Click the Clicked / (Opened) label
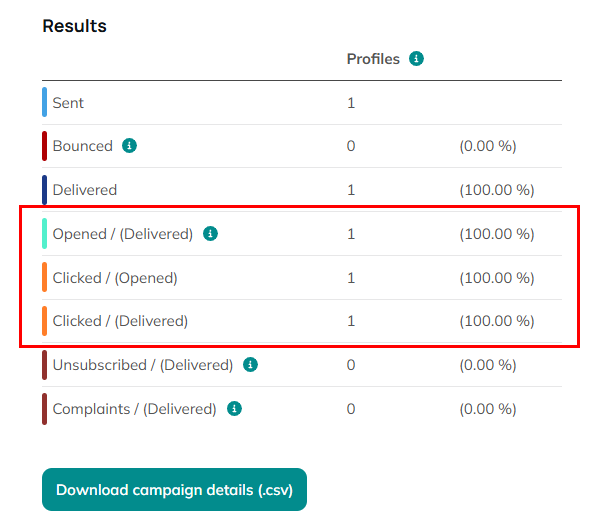The height and width of the screenshot is (526, 598). click(115, 278)
